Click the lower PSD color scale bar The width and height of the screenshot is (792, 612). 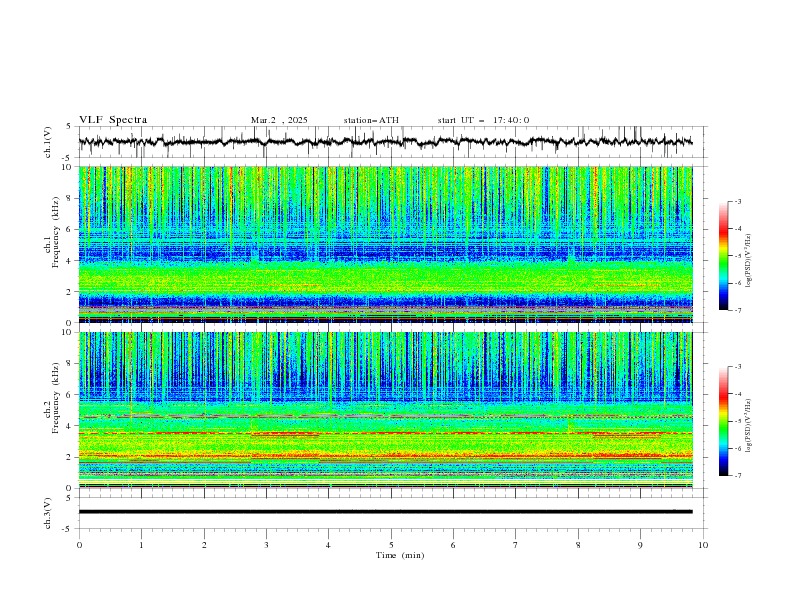point(723,421)
